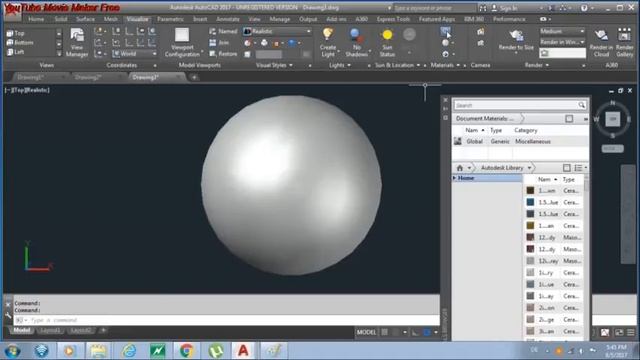
Task: Click the library Home house icon
Action: pos(460,168)
